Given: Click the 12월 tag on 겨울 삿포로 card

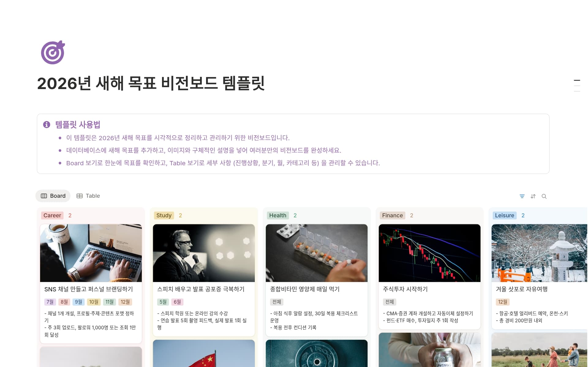Looking at the screenshot, I should [x=503, y=302].
